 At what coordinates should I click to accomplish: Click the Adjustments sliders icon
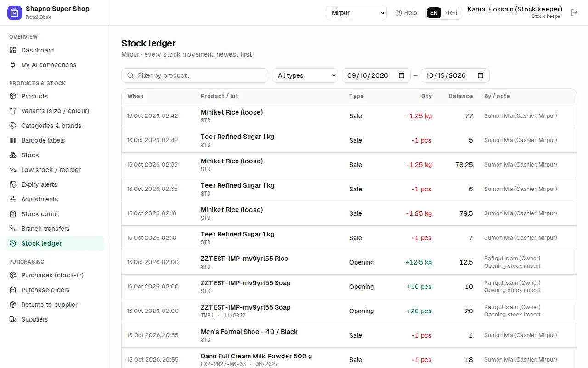tap(13, 199)
